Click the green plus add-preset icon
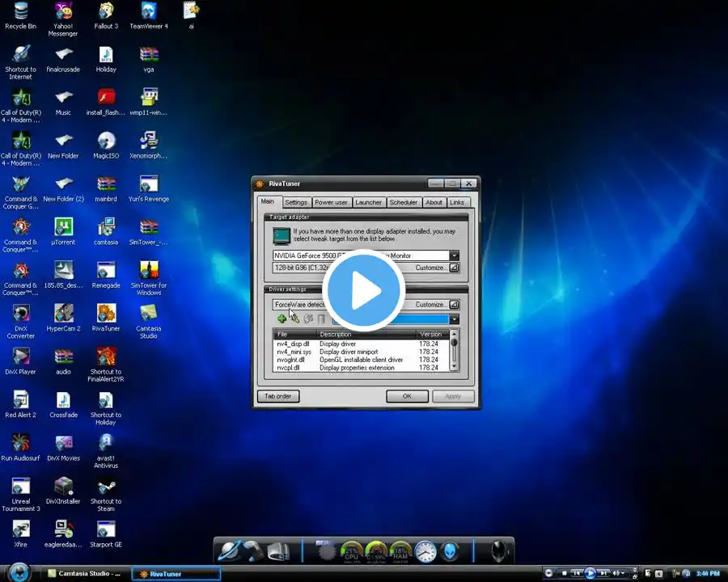 click(x=281, y=318)
